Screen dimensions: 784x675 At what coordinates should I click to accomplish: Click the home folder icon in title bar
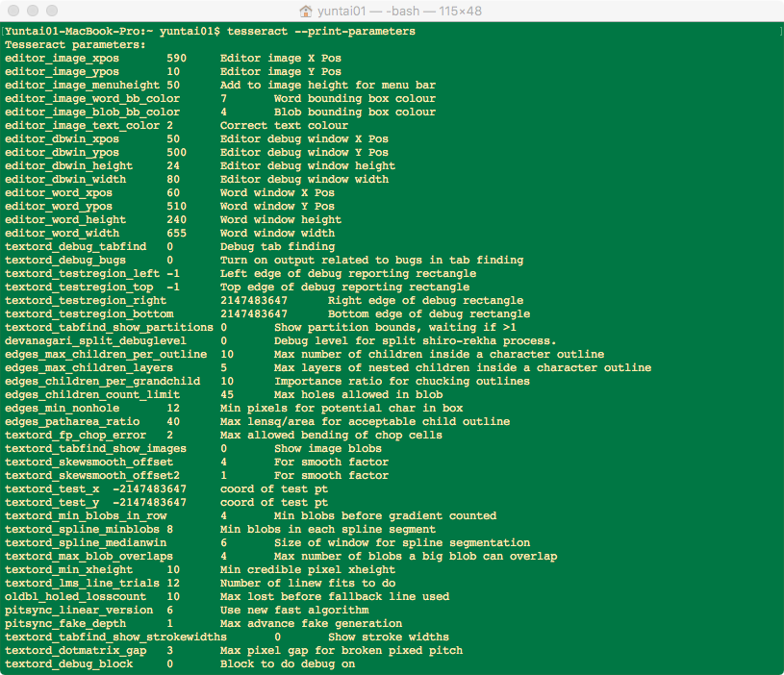click(306, 11)
